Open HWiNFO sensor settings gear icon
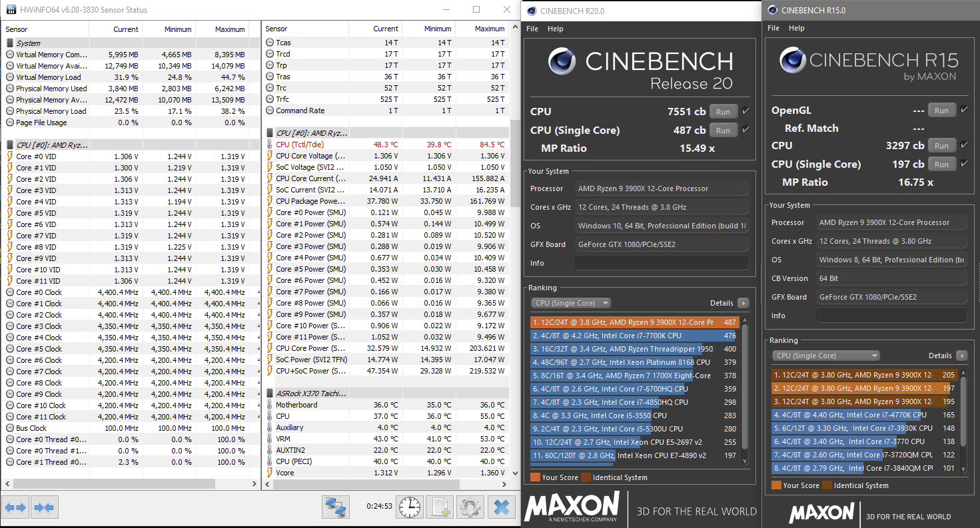 470,507
